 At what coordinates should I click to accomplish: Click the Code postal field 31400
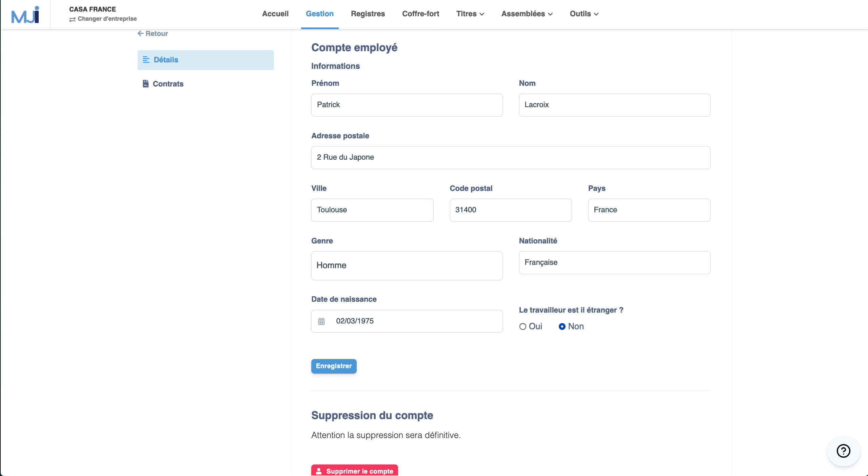coord(511,210)
